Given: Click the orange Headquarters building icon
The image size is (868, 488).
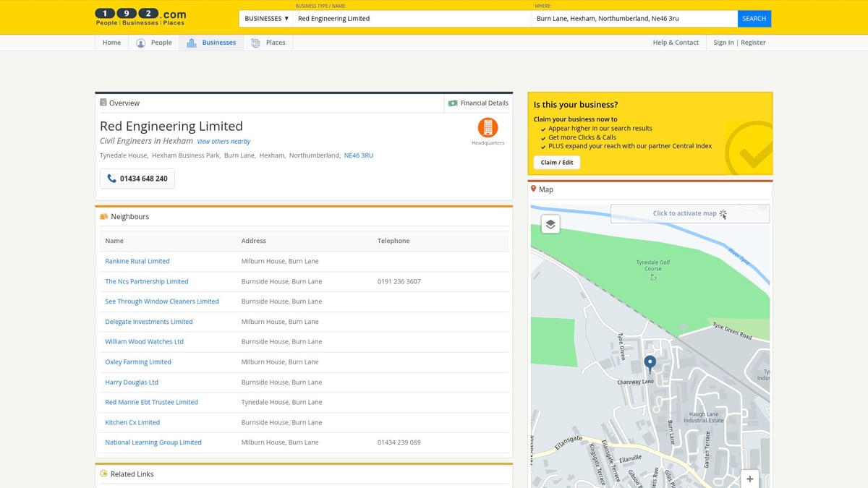Looking at the screenshot, I should [488, 128].
